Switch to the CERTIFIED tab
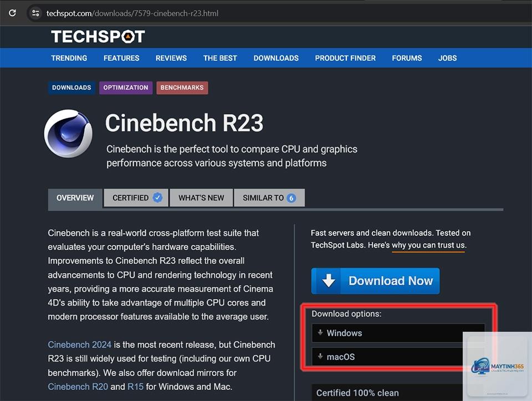 coord(136,198)
